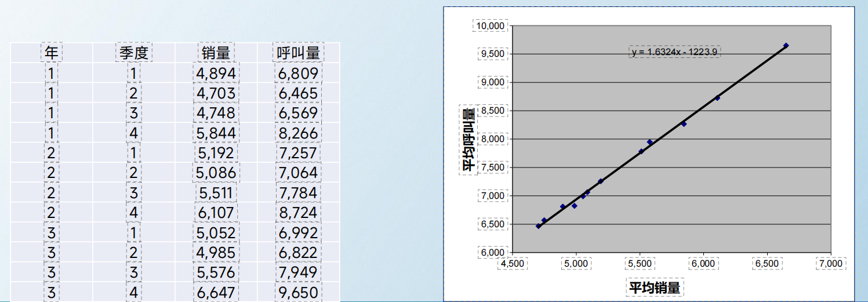Image resolution: width=868 pixels, height=302 pixels.
Task: Click the 6,000 label on the vertical axis
Action: coord(493,253)
